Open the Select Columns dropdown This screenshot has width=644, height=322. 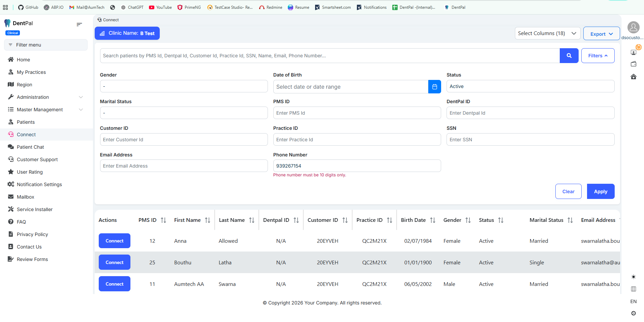pos(547,33)
